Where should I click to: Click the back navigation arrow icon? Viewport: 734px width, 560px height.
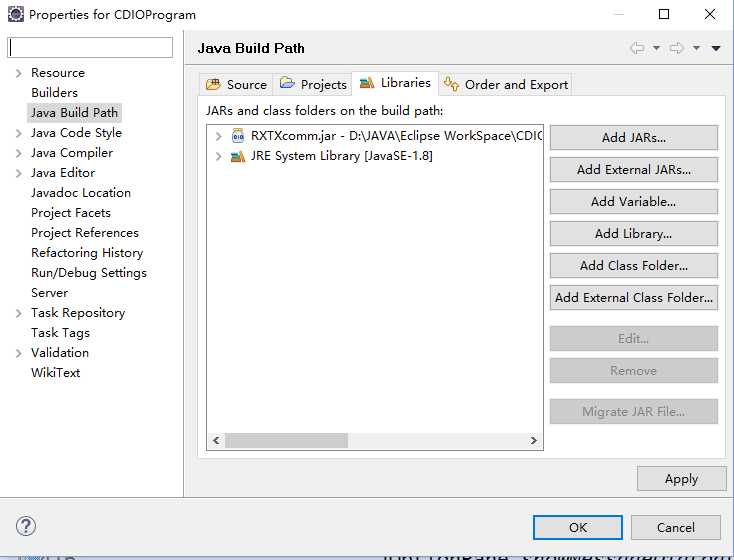click(x=637, y=48)
